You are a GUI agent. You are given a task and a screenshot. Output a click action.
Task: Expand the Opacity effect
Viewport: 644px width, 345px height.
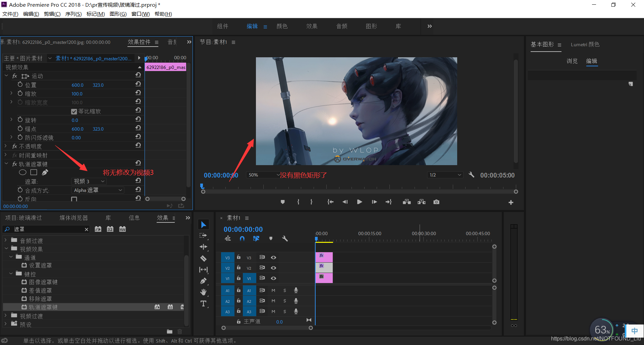click(6, 146)
